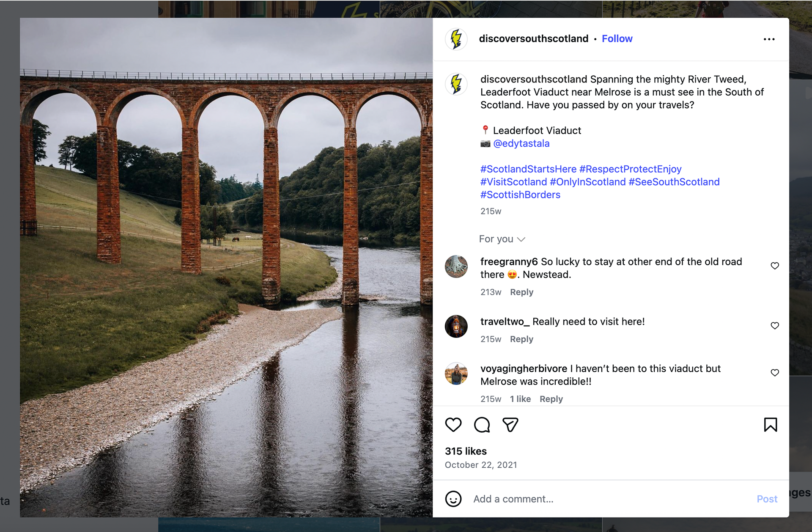Image resolution: width=812 pixels, height=532 pixels.
Task: Open emoji picker in comment box
Action: tap(453, 499)
